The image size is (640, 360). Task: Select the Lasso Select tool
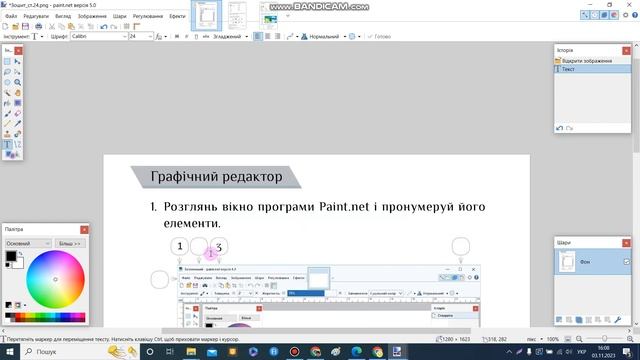click(7, 72)
